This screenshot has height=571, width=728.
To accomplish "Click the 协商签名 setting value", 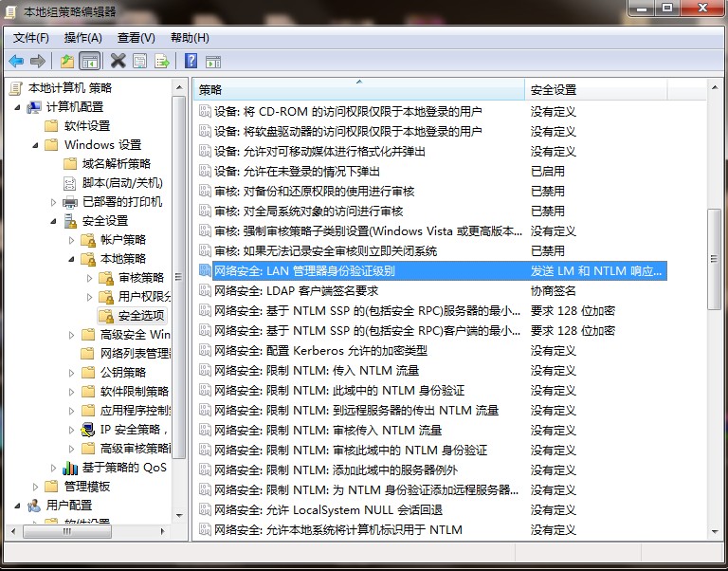I will (x=553, y=291).
